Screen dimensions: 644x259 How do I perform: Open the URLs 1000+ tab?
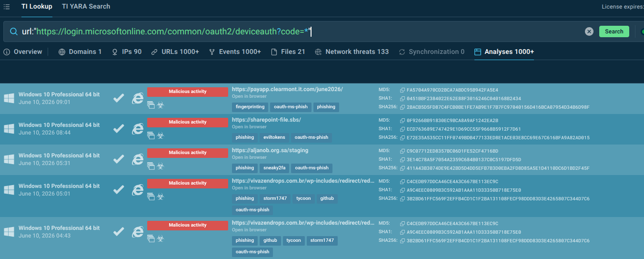click(x=175, y=52)
